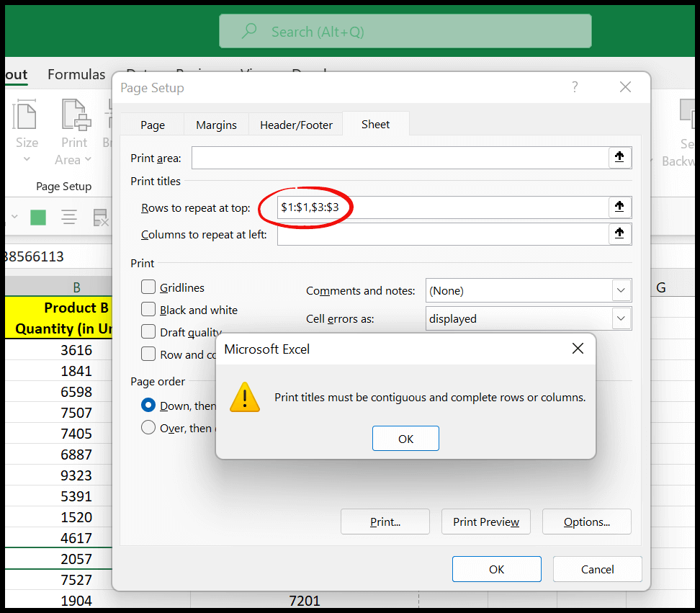700x613 pixels.
Task: Collapse Rows to repeat range selector
Action: tap(619, 207)
